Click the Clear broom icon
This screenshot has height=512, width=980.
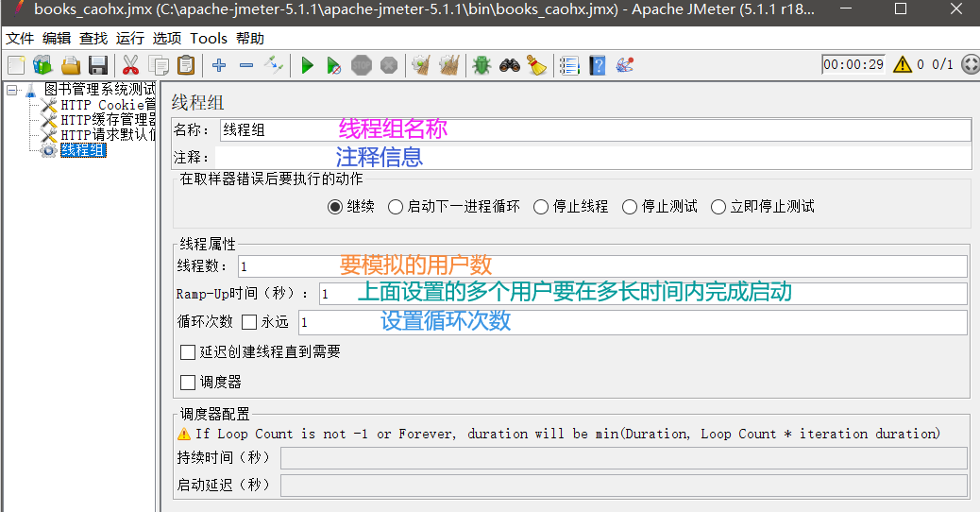[421, 65]
